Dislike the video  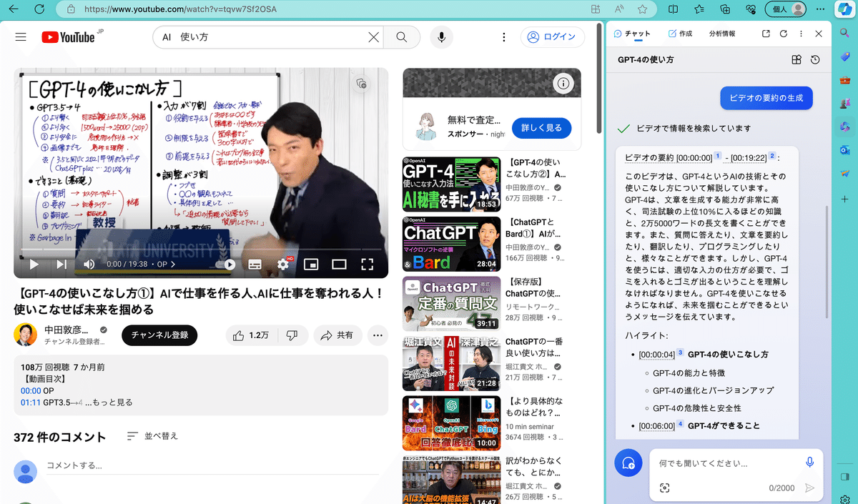coord(292,335)
